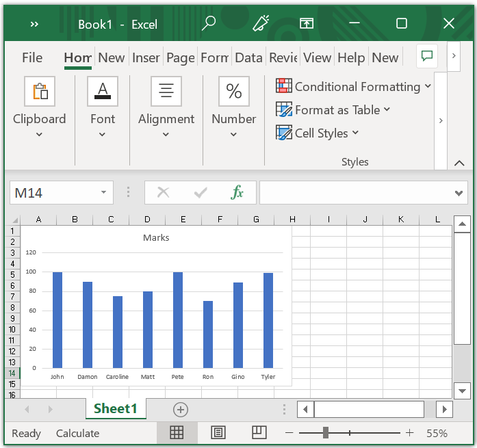Image resolution: width=477 pixels, height=448 pixels.
Task: Click the Clipboard paste icon
Action: pos(40,91)
